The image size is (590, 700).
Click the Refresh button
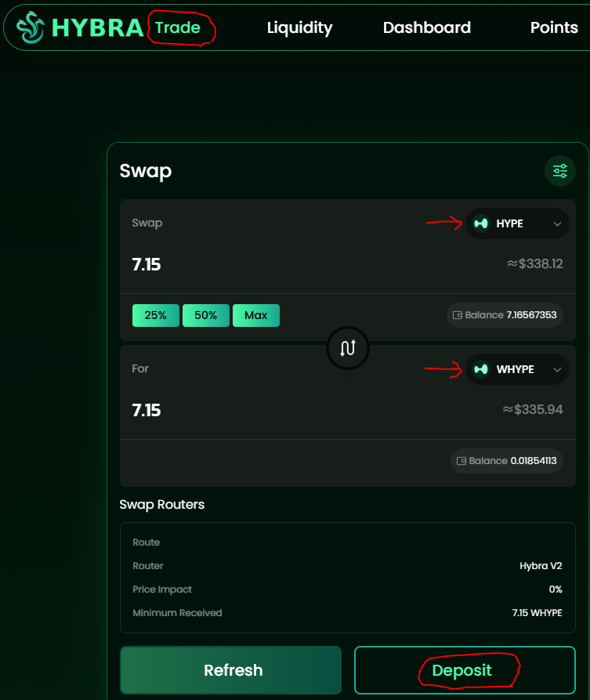230,670
